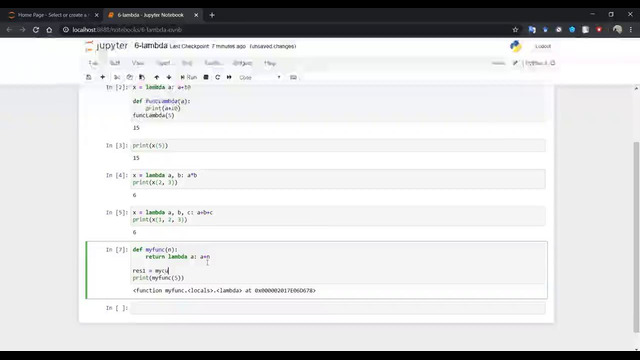Viewport: 640px width, 360px height.
Task: Open the Edit menu
Action: pos(115,63)
